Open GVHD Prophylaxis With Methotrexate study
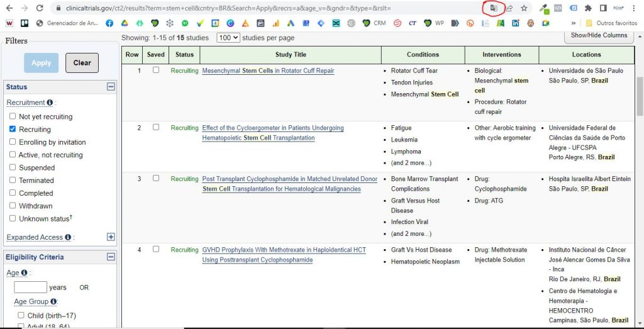644x329 pixels. (x=284, y=255)
